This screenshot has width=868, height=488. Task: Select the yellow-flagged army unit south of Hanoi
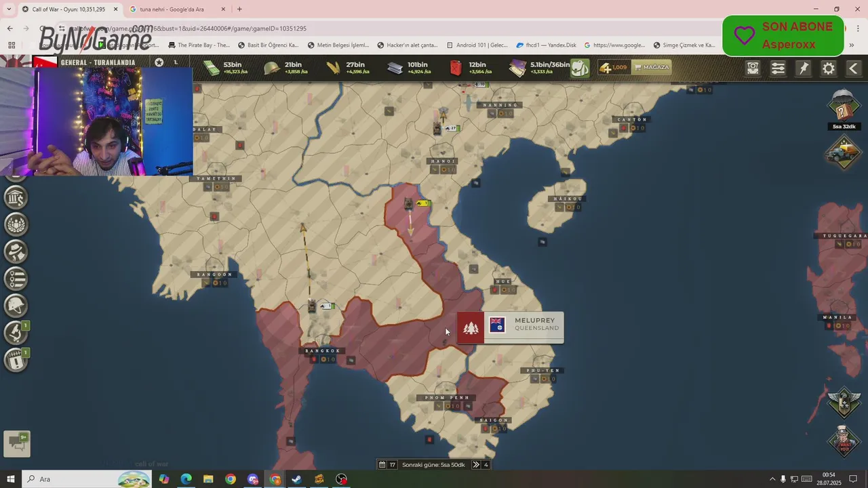[408, 204]
